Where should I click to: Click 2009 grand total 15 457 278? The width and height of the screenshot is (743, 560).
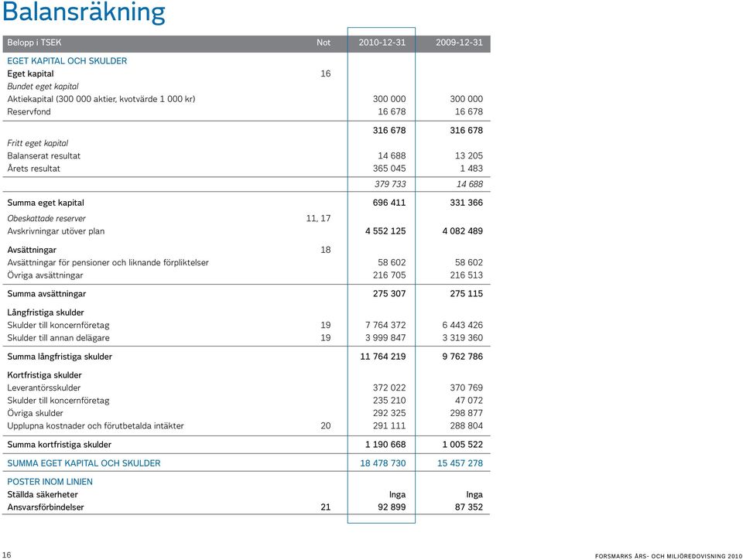pos(460,463)
